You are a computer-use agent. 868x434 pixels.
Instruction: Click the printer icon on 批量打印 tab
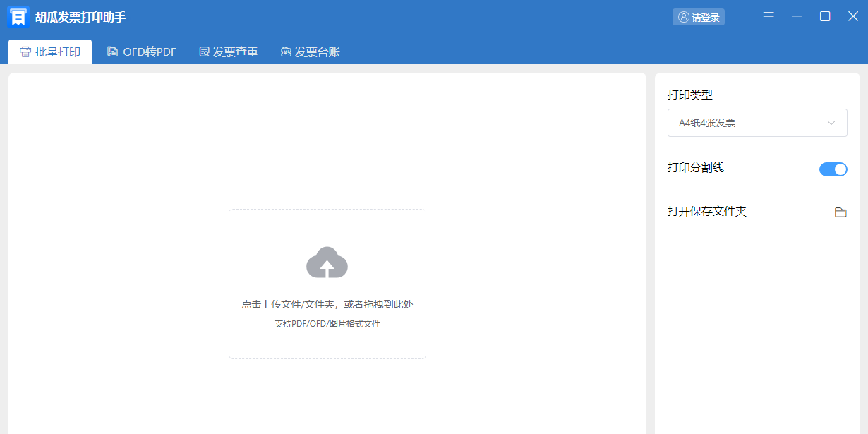[x=25, y=52]
